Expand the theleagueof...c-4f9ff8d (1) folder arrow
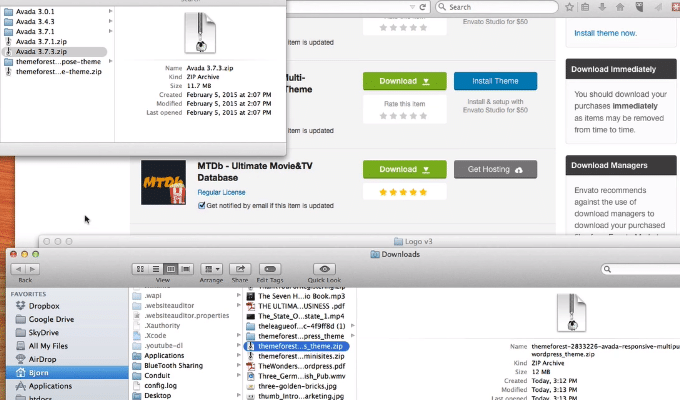 353,326
